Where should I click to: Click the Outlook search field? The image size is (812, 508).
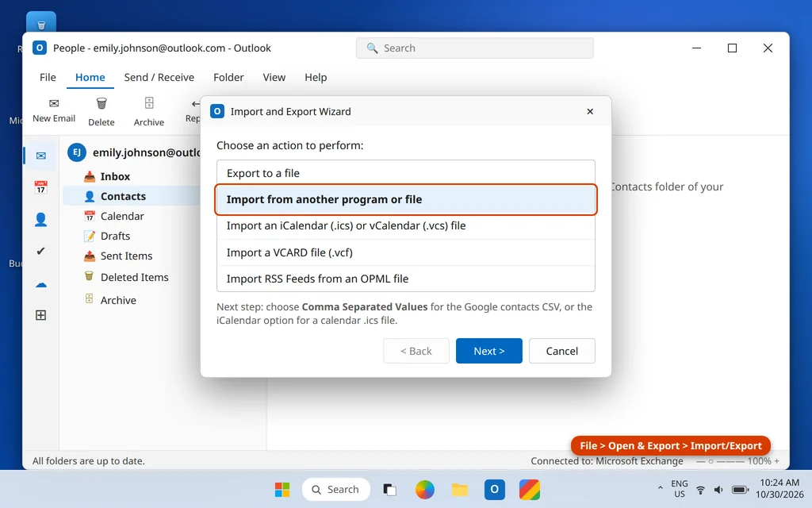click(x=474, y=48)
